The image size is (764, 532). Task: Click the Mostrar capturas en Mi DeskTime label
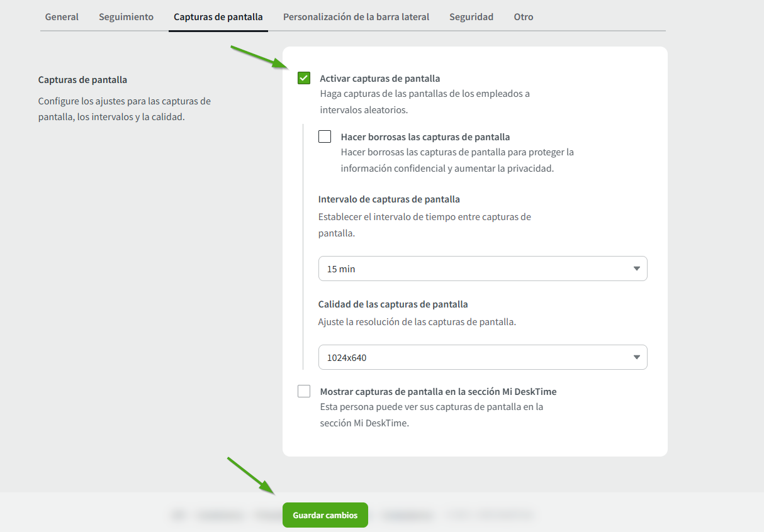pyautogui.click(x=438, y=391)
